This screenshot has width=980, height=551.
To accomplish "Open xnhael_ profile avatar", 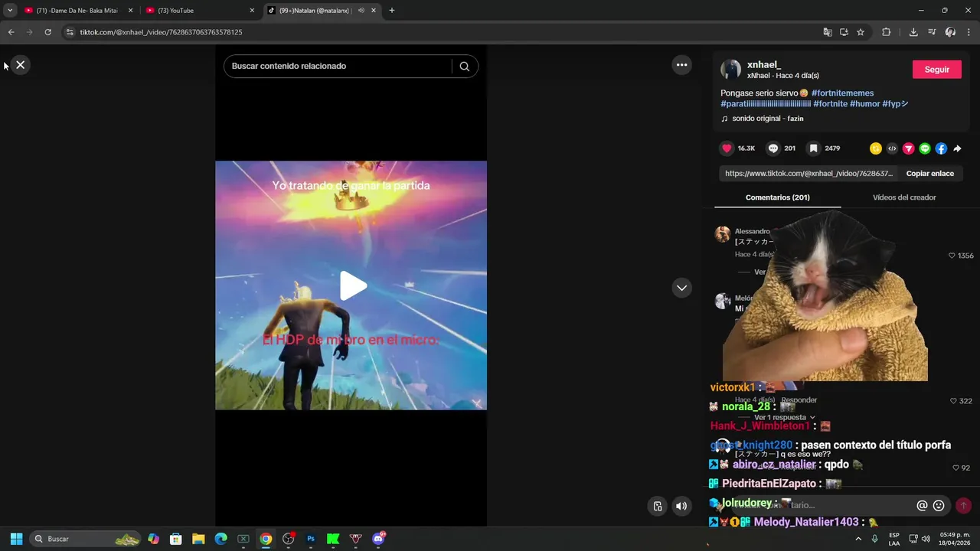I will [730, 70].
